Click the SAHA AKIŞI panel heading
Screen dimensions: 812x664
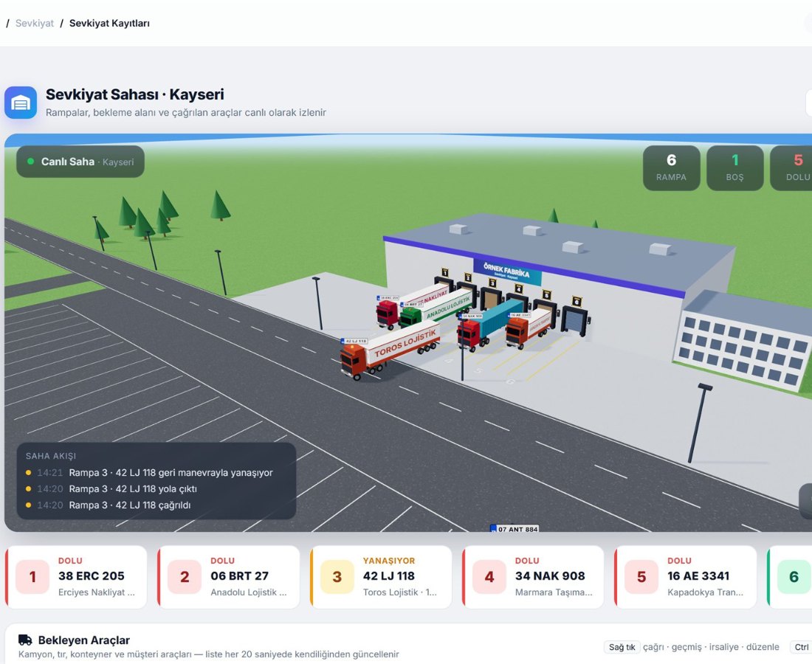[x=51, y=456]
